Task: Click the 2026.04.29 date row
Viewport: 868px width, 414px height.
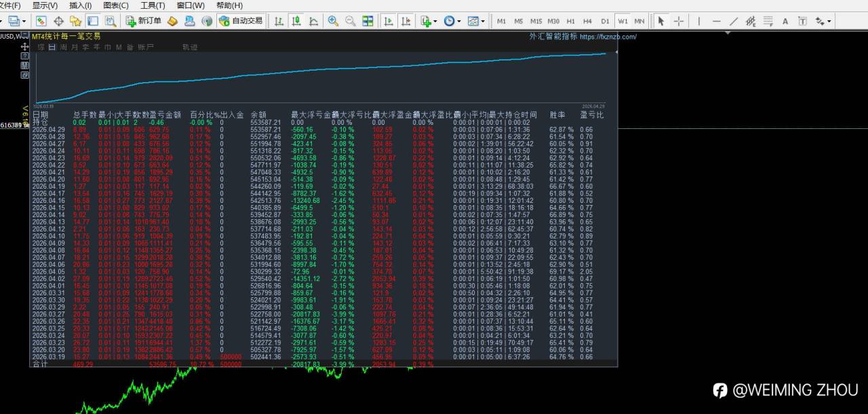Action: pos(325,129)
